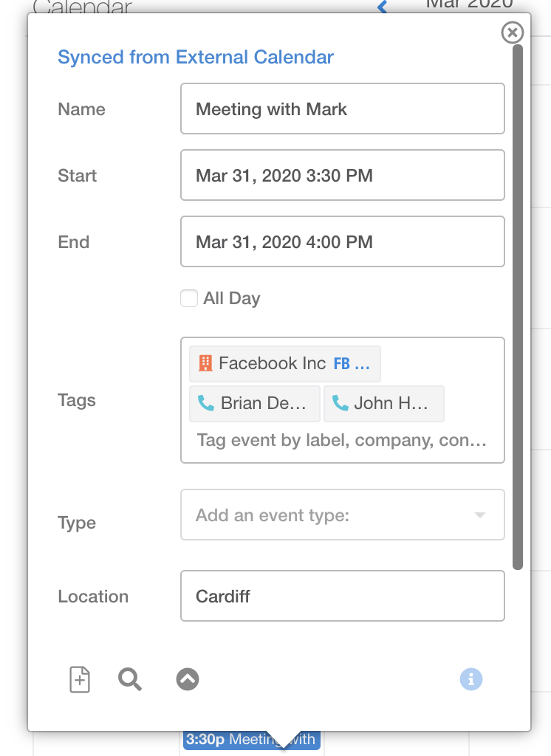Image resolution: width=551 pixels, height=756 pixels.
Task: Click the event type dropdown arrow
Action: point(479,515)
